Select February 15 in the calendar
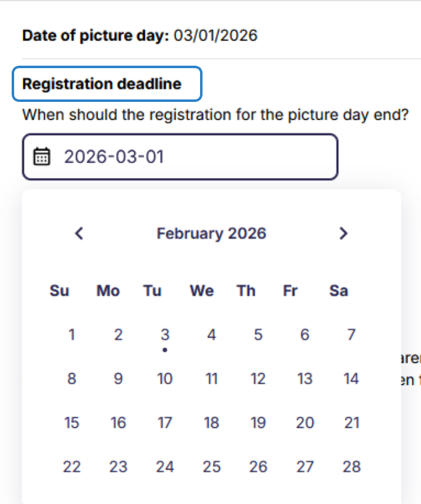The height and width of the screenshot is (504, 421). coord(71,422)
